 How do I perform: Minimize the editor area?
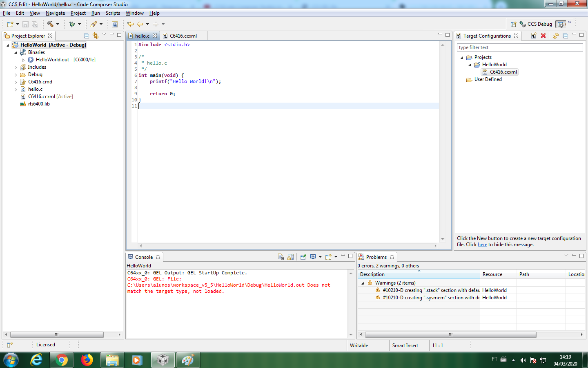(x=440, y=34)
